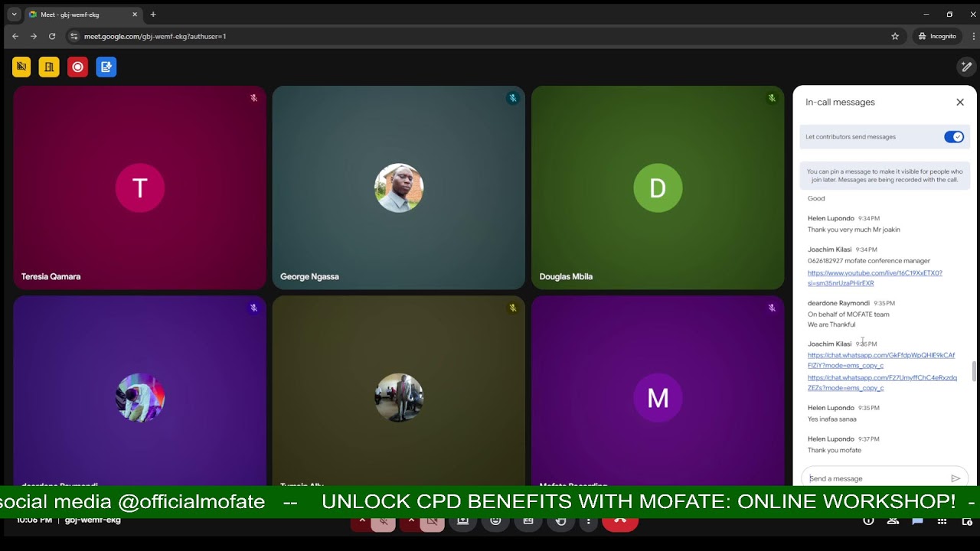Click the In-call messages heading
Screen dimensions: 980x551
tap(840, 102)
